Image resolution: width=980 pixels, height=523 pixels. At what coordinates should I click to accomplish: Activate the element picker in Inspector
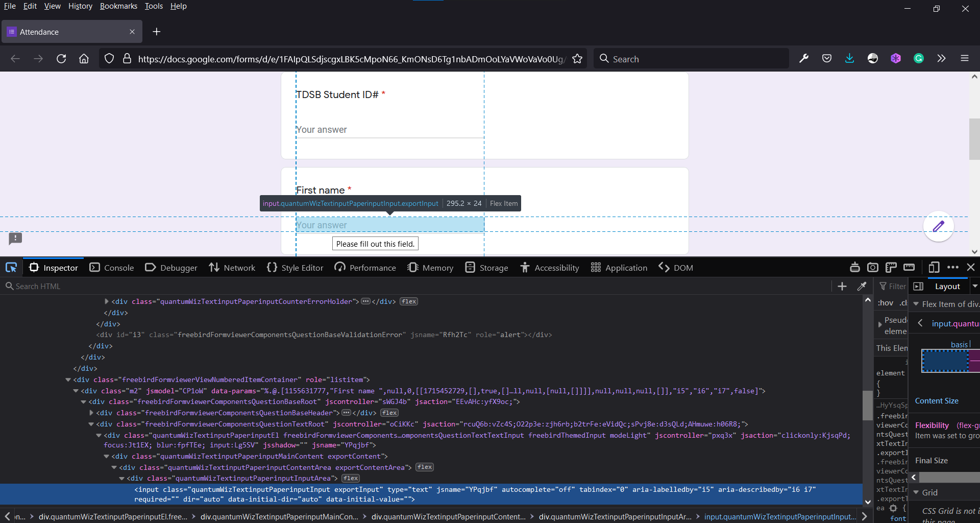click(11, 267)
